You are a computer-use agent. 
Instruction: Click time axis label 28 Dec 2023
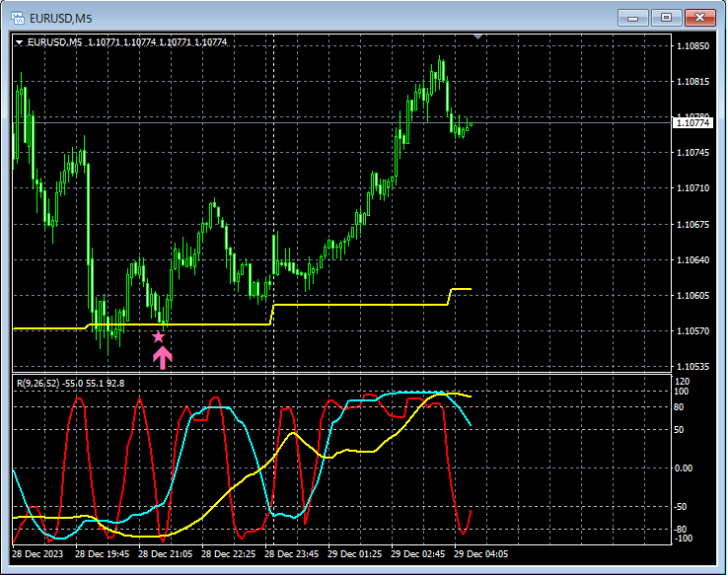[37, 554]
